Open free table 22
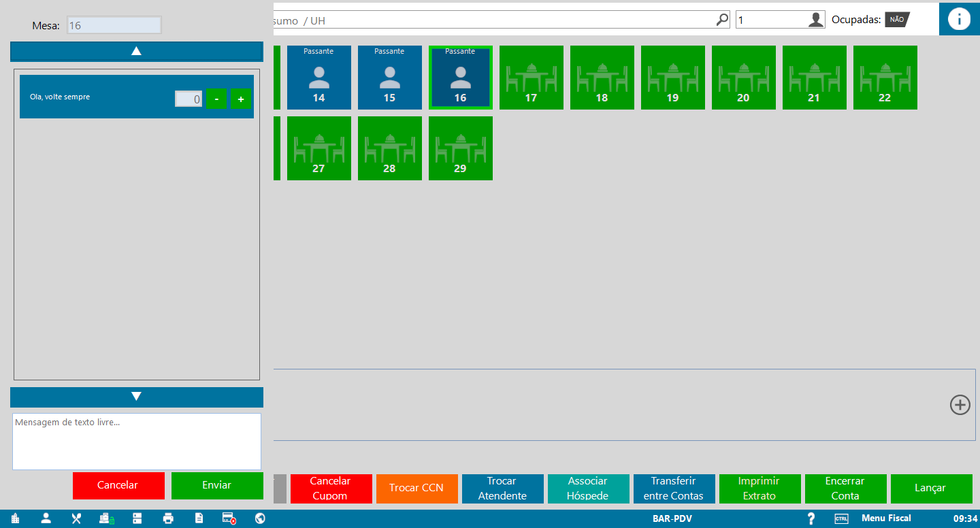Image resolution: width=980 pixels, height=528 pixels. tap(885, 78)
